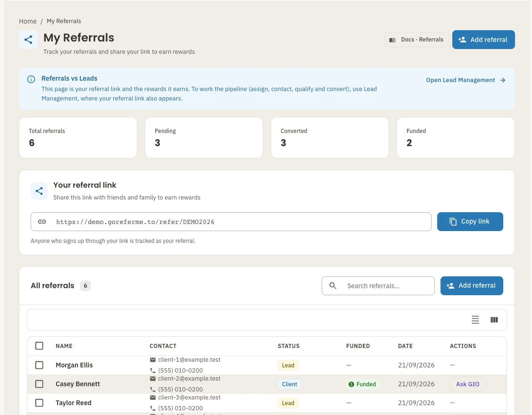The width and height of the screenshot is (532, 415).
Task: Check the box for Morgan Ellis
Action: pyautogui.click(x=39, y=365)
